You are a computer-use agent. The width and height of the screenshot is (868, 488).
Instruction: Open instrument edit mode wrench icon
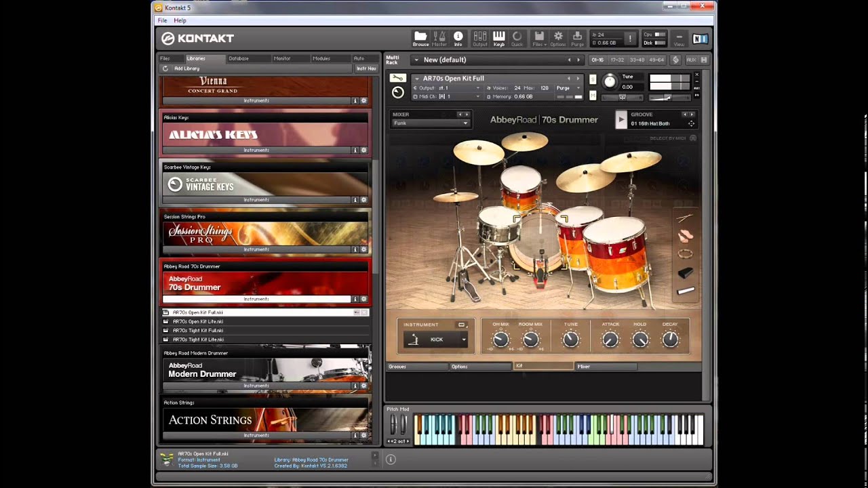pyautogui.click(x=398, y=78)
